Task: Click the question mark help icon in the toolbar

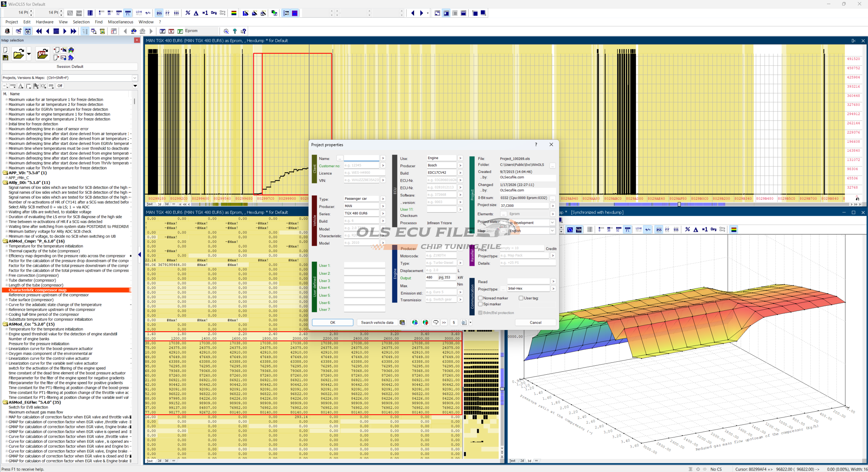Action: pos(235,31)
